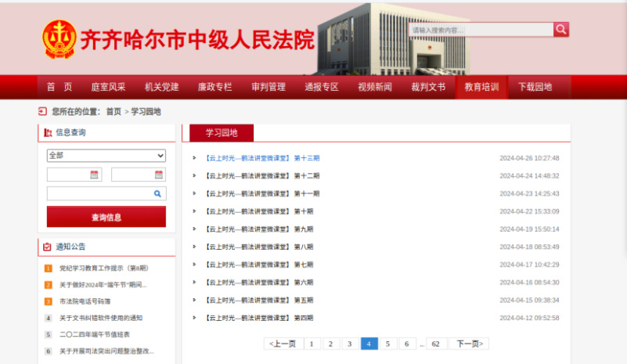Click the bullet arrow beside 第十三期
The image size is (627, 364).
195,158
